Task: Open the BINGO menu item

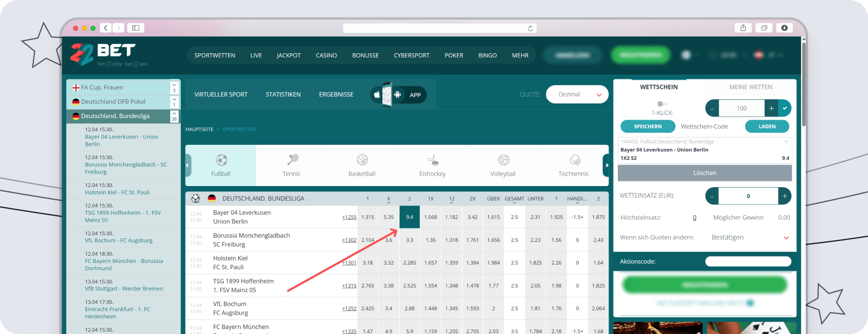Action: click(488, 55)
